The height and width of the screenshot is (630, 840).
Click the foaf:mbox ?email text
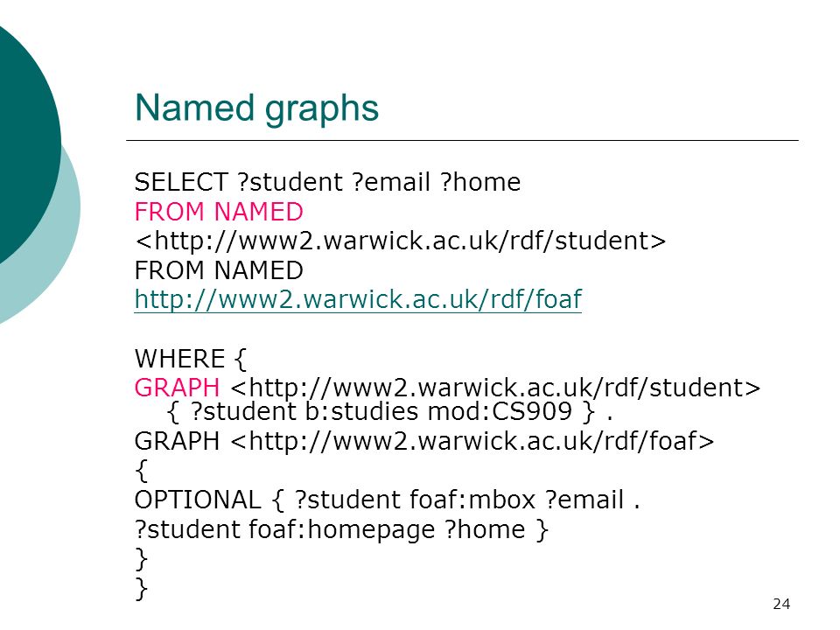coord(517,500)
